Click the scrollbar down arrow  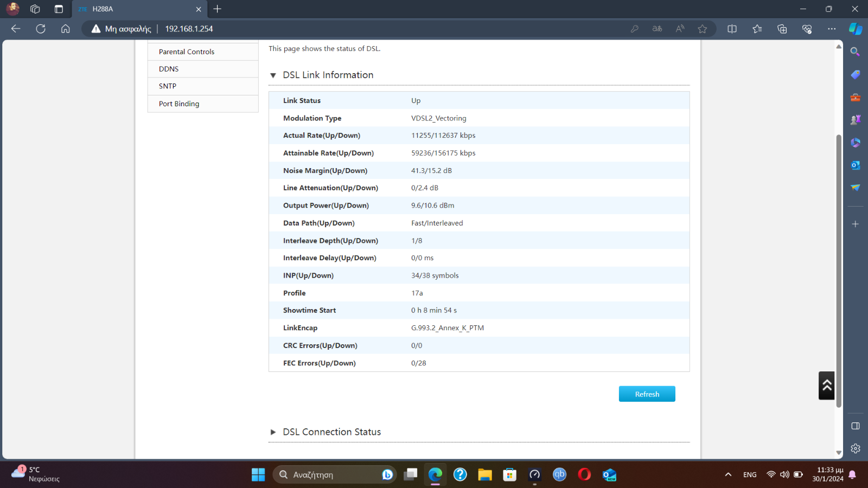pos(839,453)
